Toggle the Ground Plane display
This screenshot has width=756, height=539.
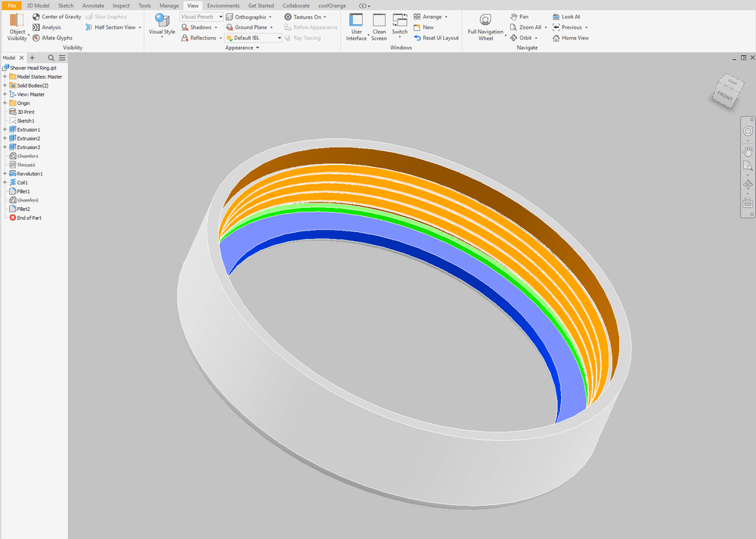pos(246,27)
